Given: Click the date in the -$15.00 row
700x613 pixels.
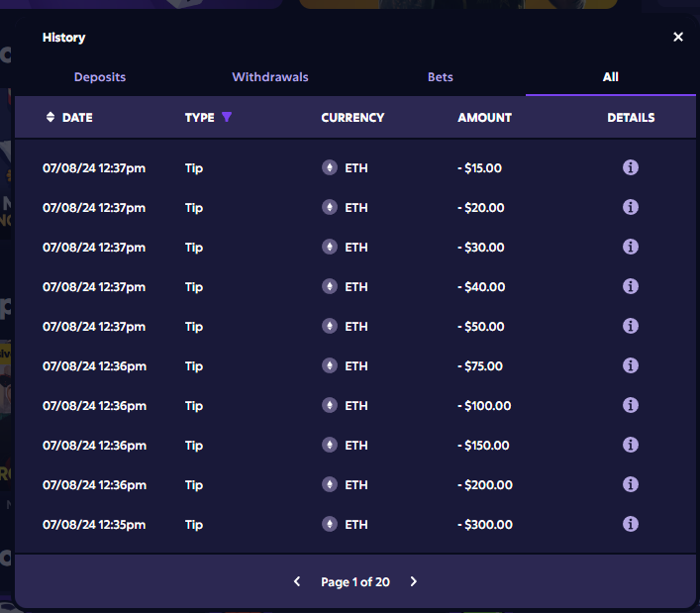Looking at the screenshot, I should pyautogui.click(x=94, y=168).
